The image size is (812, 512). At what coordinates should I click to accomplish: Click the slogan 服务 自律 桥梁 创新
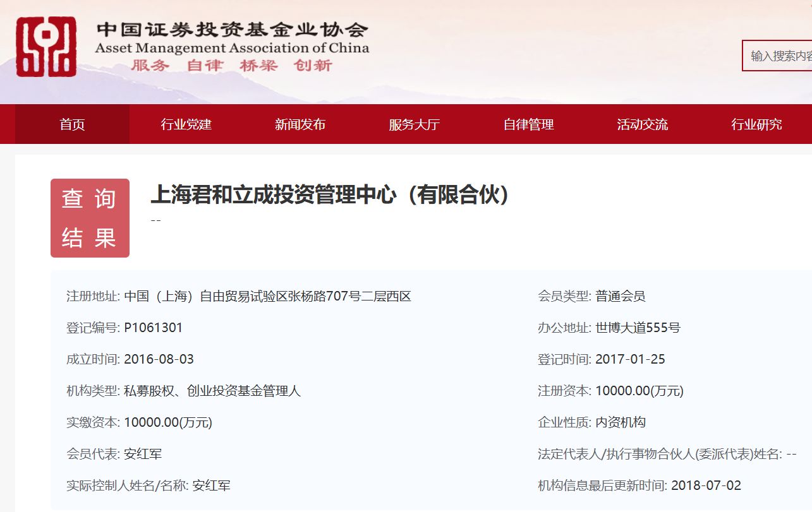231,66
